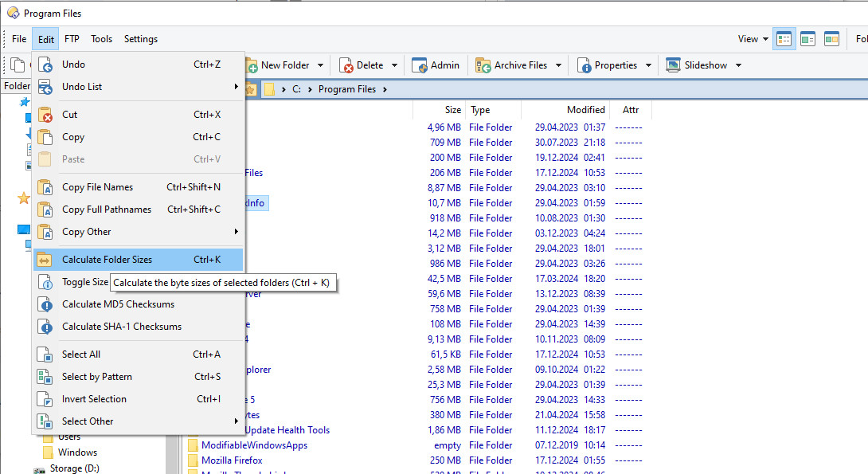The height and width of the screenshot is (474, 868).
Task: Click the Undo icon in Edit menu
Action: click(x=45, y=65)
